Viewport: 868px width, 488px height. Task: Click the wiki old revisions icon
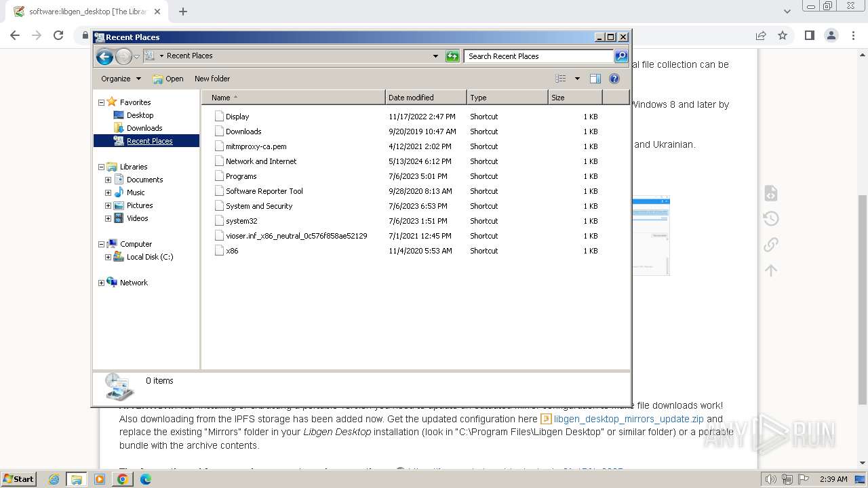770,218
